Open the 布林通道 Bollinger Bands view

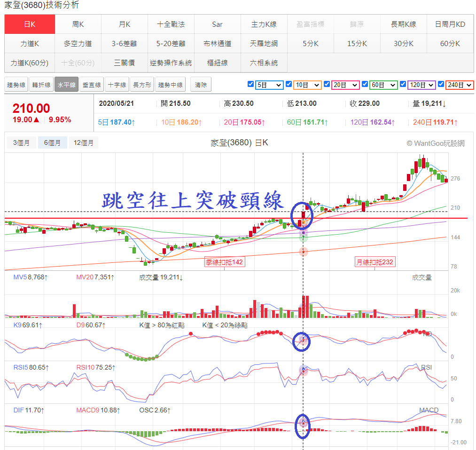[217, 43]
